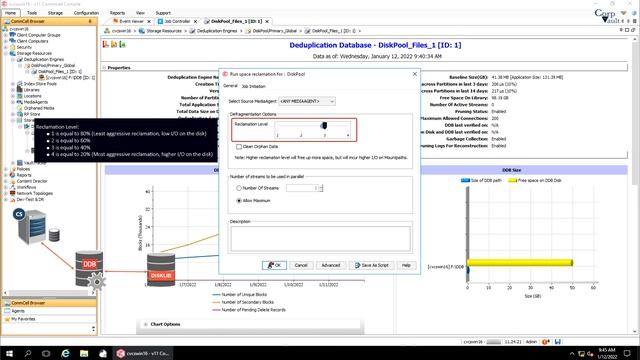
Task: Click the Save As Script button
Action: [371, 265]
